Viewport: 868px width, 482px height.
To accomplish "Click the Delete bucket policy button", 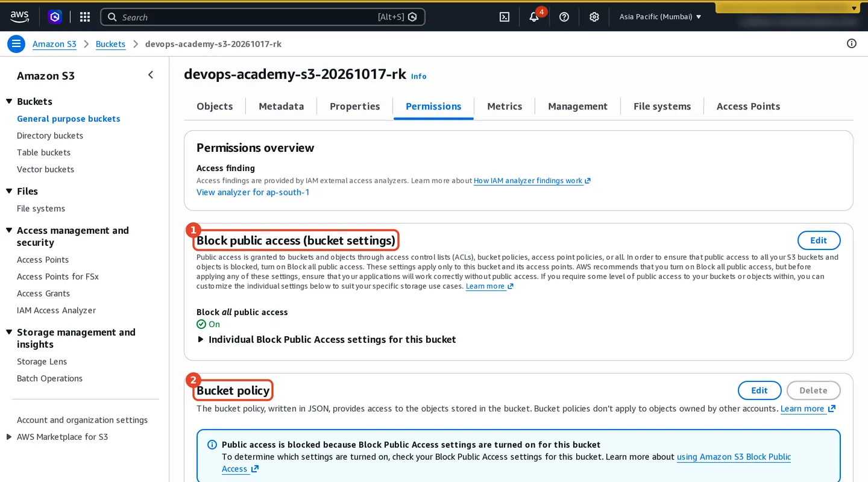I will click(x=813, y=390).
